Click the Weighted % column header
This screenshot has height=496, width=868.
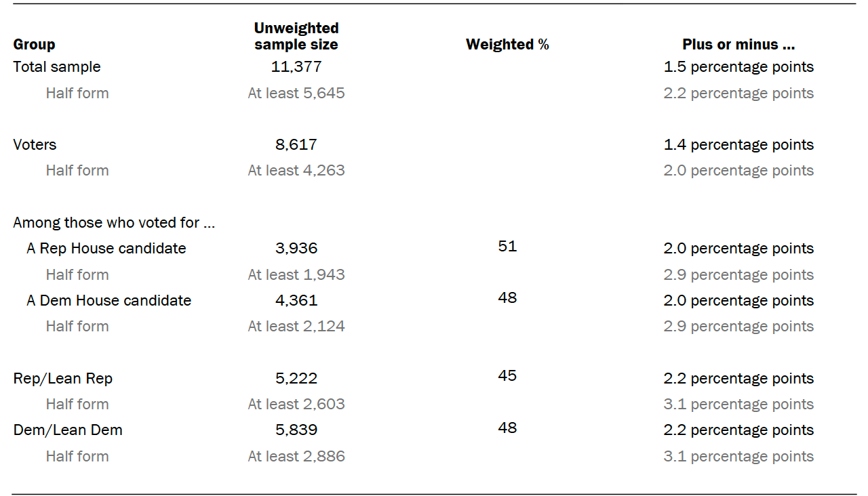tap(507, 45)
